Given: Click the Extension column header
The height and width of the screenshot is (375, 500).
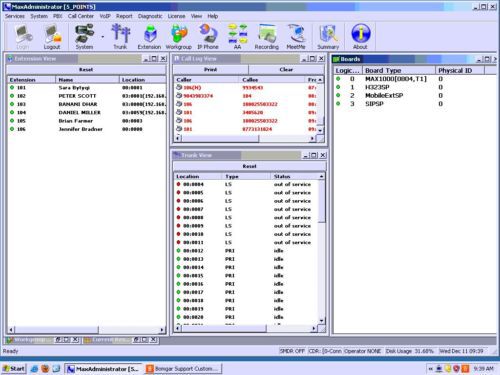Looking at the screenshot, I should (x=31, y=80).
